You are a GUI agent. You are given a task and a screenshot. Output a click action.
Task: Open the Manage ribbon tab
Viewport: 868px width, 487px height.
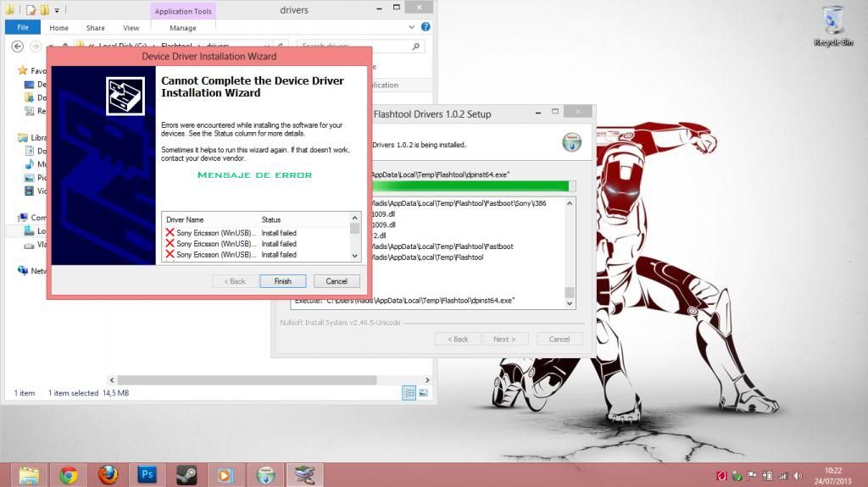(183, 28)
